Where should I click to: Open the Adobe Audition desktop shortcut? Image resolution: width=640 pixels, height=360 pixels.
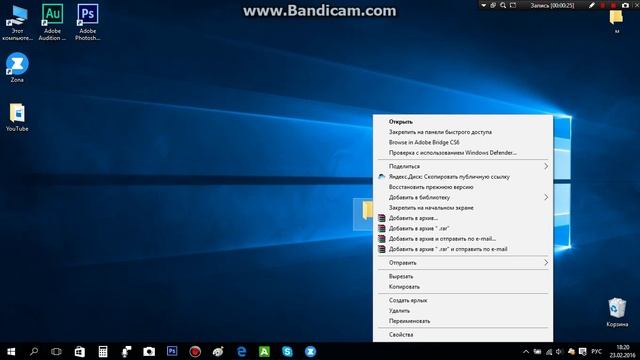pyautogui.click(x=52, y=22)
